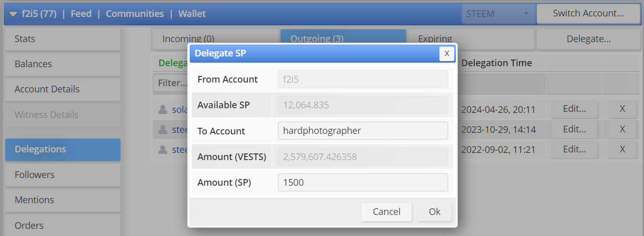
Task: Select the Delegations sidebar item
Action: 63,149
